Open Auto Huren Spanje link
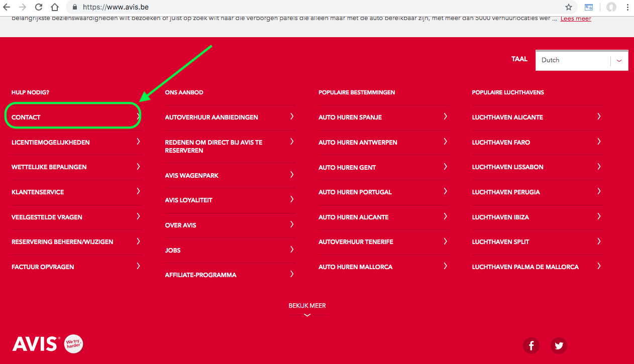The width and height of the screenshot is (634, 364). [350, 117]
